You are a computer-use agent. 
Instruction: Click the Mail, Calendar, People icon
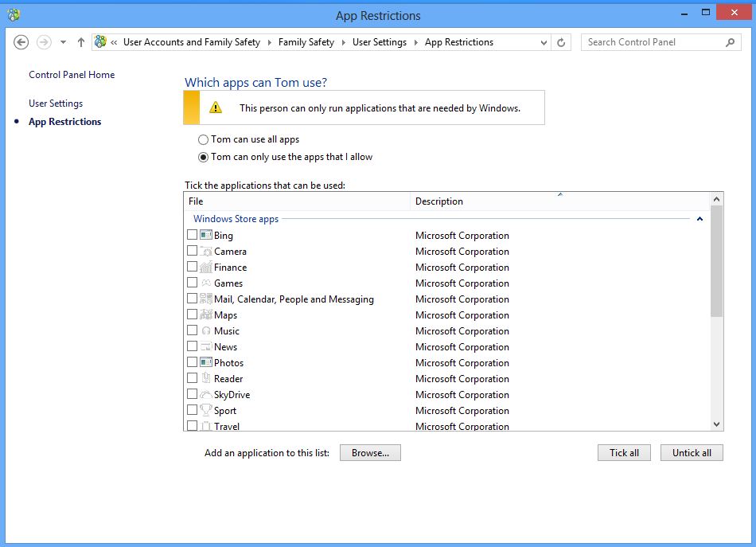pyautogui.click(x=206, y=299)
